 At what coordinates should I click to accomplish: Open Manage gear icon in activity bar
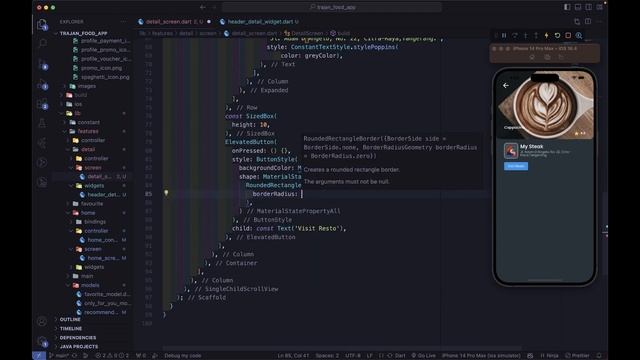42,341
